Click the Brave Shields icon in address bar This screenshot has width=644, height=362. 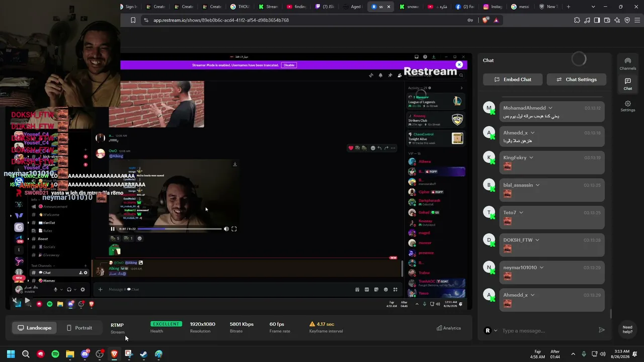point(486,20)
